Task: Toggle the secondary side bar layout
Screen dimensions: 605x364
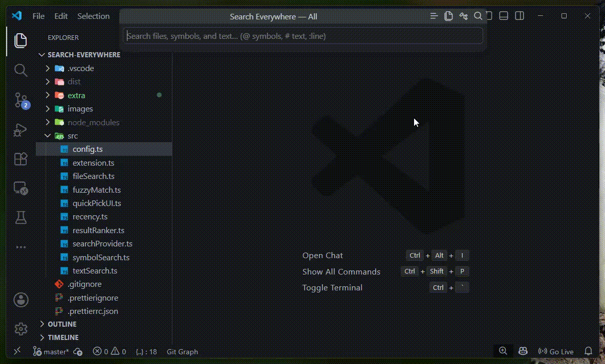Action: point(520,16)
